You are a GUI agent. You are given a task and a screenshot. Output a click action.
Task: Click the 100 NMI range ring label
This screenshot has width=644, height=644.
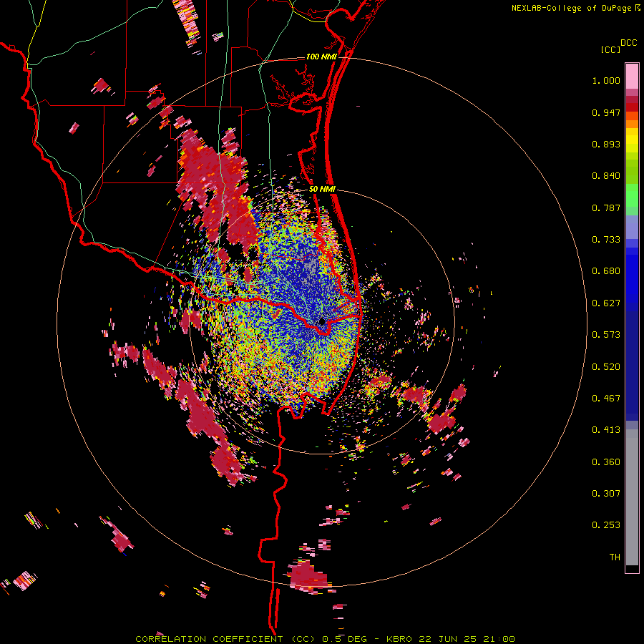coord(321,57)
